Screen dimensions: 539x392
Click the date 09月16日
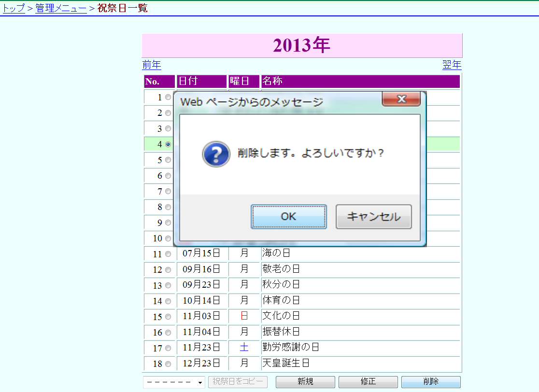click(201, 269)
